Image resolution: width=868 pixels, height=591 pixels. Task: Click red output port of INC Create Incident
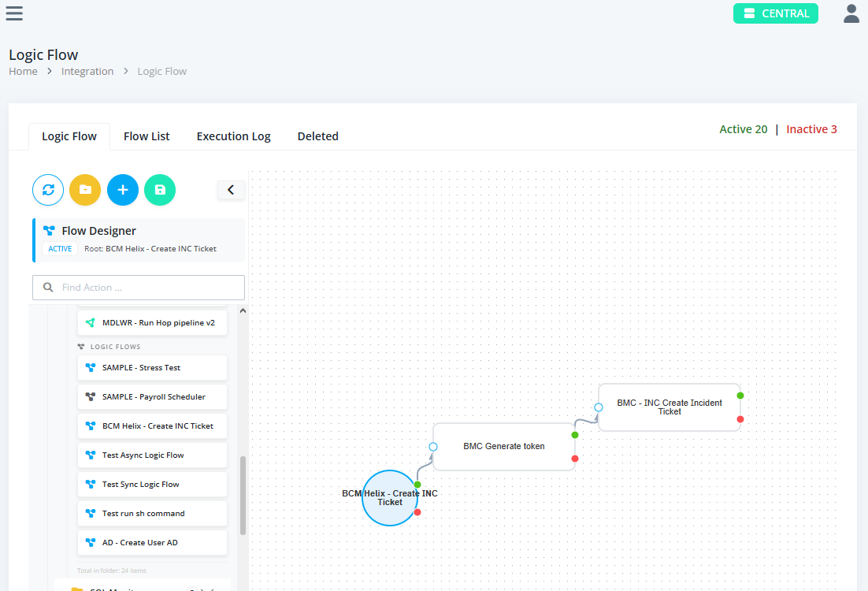coord(740,419)
